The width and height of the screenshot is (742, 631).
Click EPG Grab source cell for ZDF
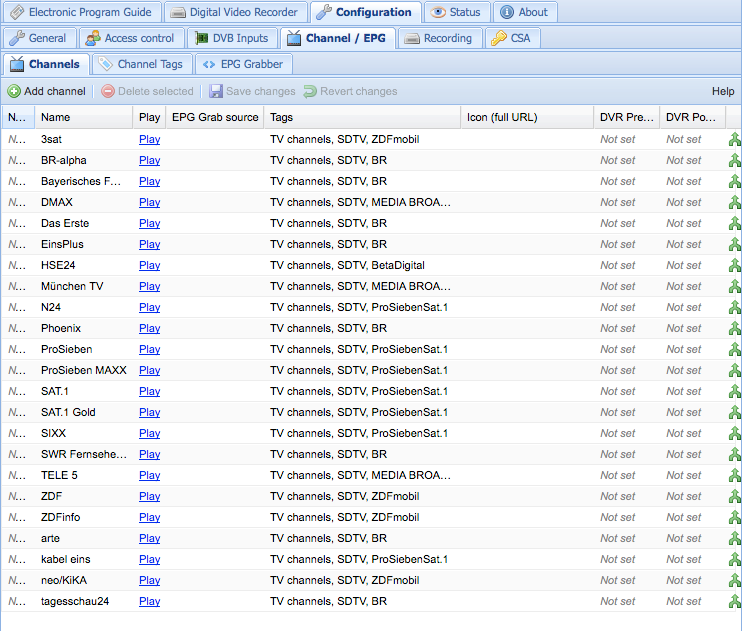coord(215,496)
